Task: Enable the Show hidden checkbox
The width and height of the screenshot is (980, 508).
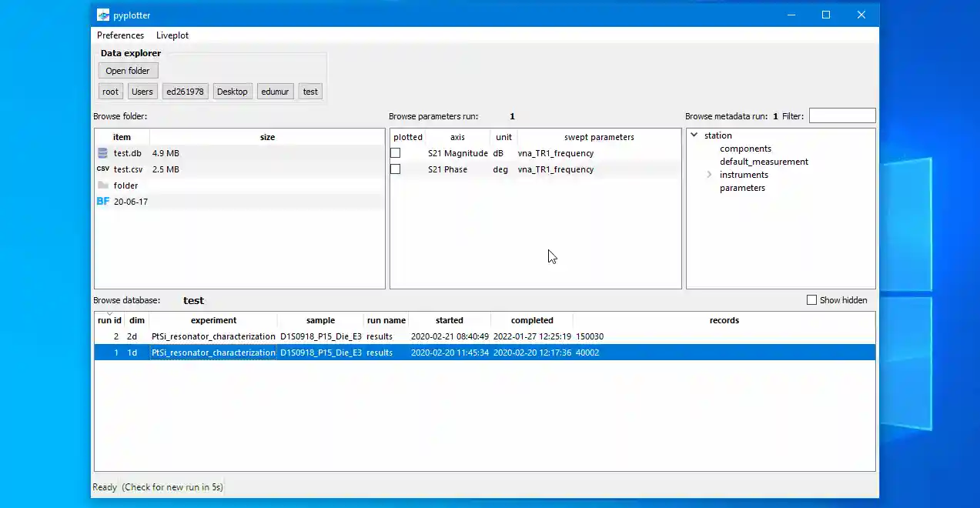Action: [811, 300]
